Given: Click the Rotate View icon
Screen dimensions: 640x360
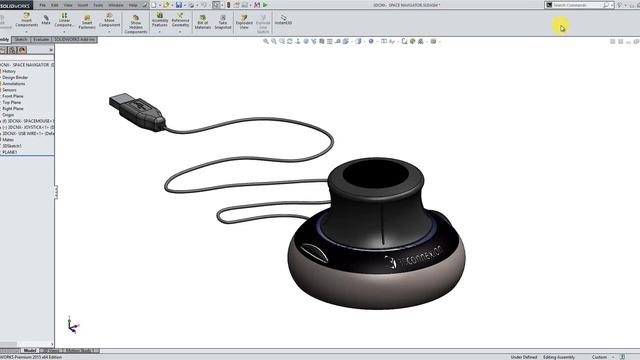Looking at the screenshot, I should [290, 41].
